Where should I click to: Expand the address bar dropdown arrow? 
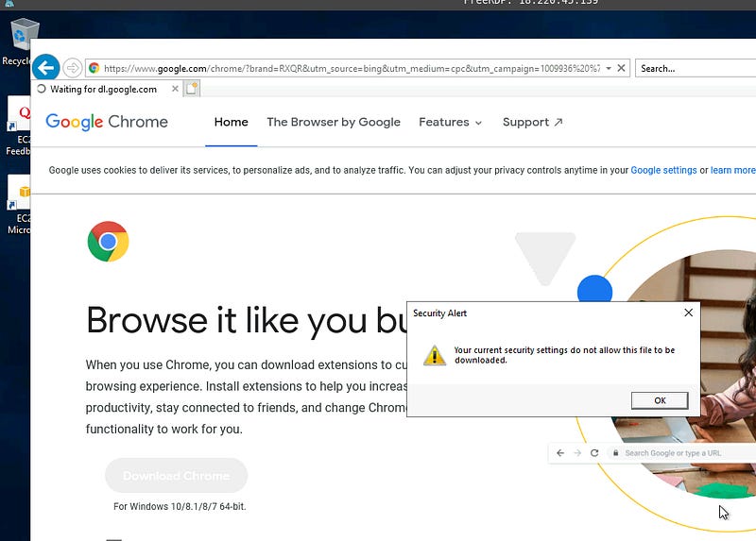[x=609, y=68]
